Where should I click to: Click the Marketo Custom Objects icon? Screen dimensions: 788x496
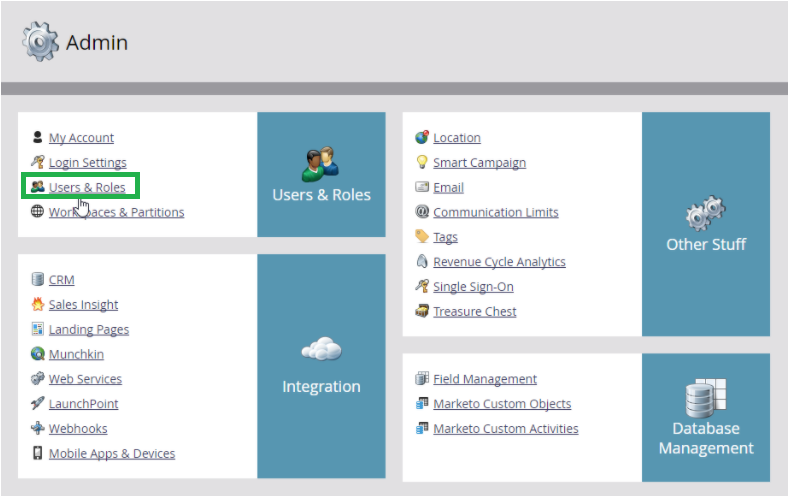pos(422,403)
